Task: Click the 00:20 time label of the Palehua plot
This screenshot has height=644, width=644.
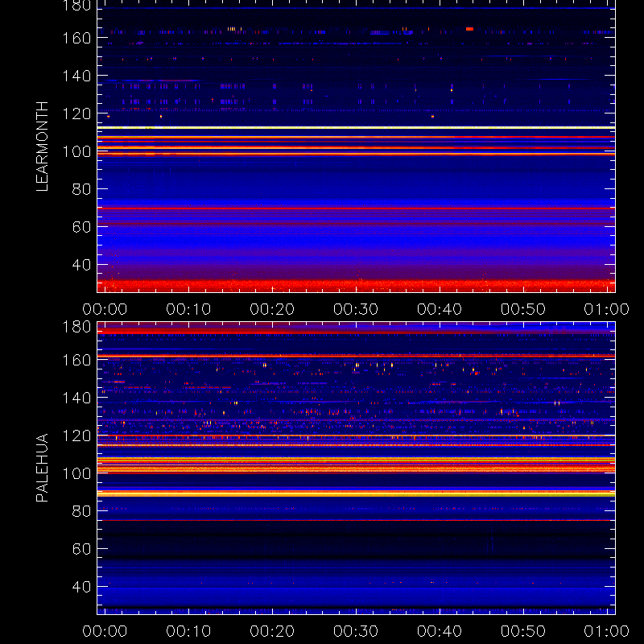Action: coord(272,631)
